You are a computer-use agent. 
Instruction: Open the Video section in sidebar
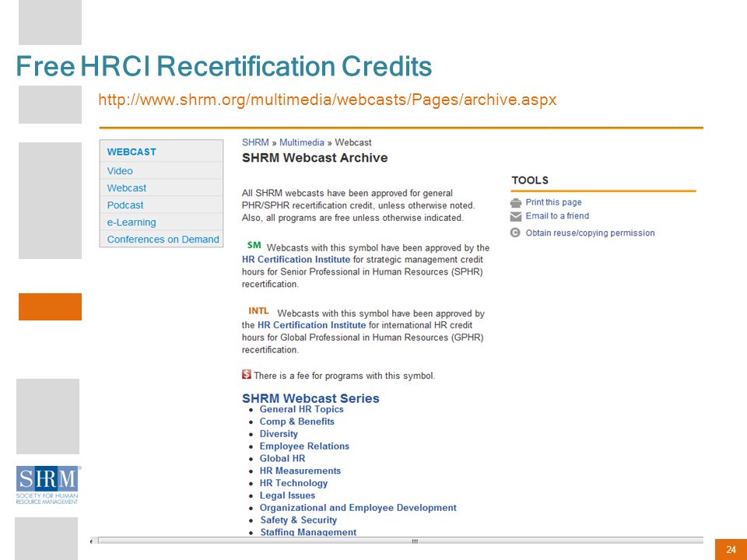point(120,171)
